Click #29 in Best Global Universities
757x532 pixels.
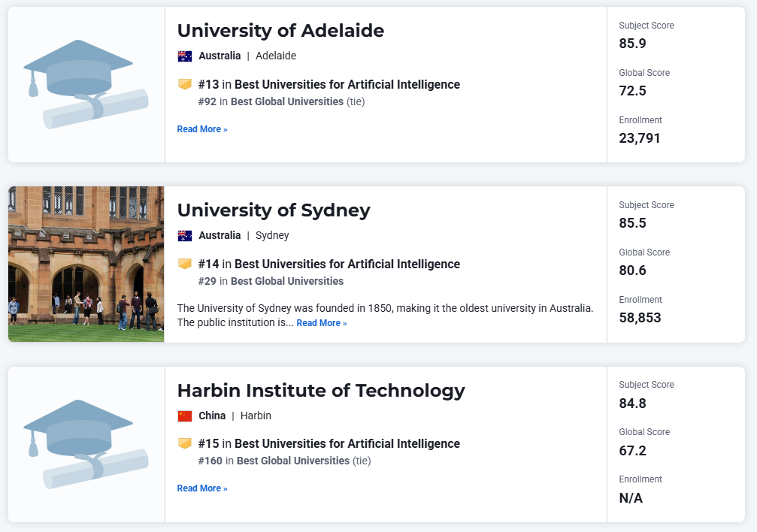pyautogui.click(x=271, y=281)
